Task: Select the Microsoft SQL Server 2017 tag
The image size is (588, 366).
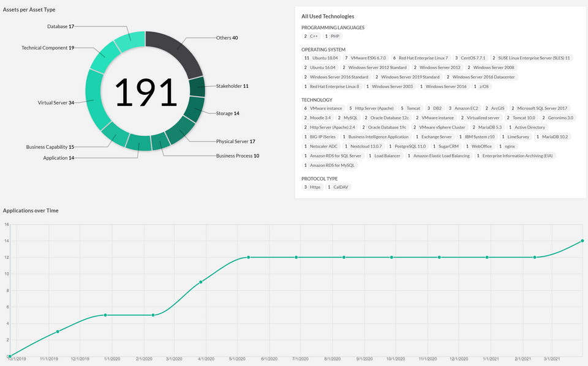Action: tap(539, 108)
